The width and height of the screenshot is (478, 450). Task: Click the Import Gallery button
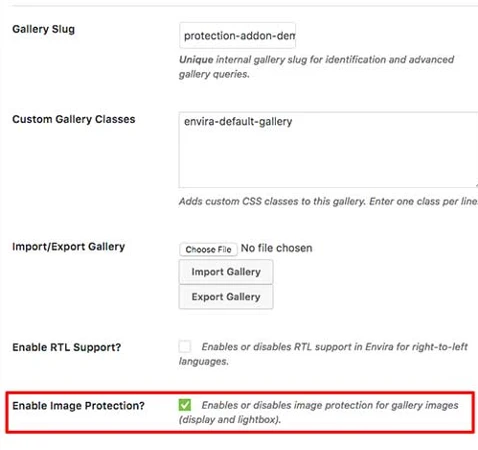tap(226, 272)
